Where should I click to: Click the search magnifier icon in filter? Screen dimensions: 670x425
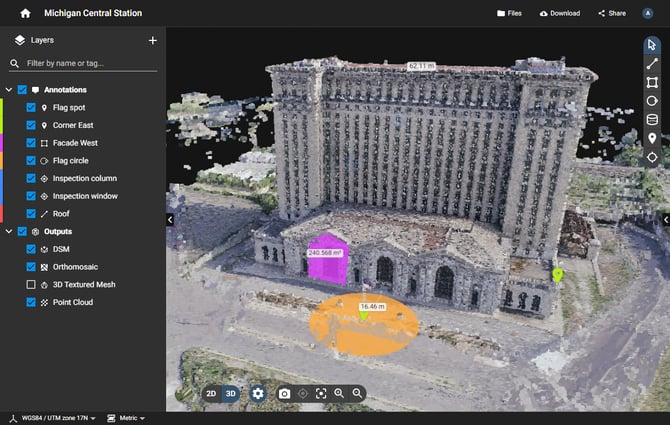[x=15, y=64]
